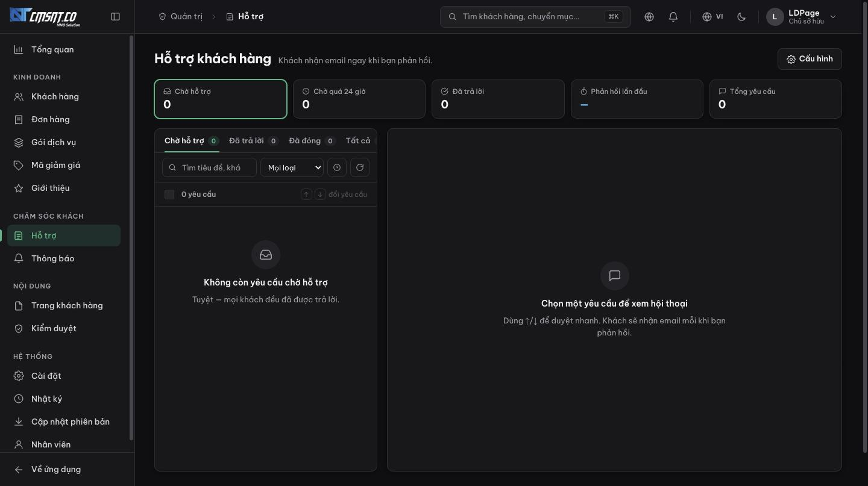The image size is (868, 486).
Task: Refresh the request list
Action: (360, 167)
